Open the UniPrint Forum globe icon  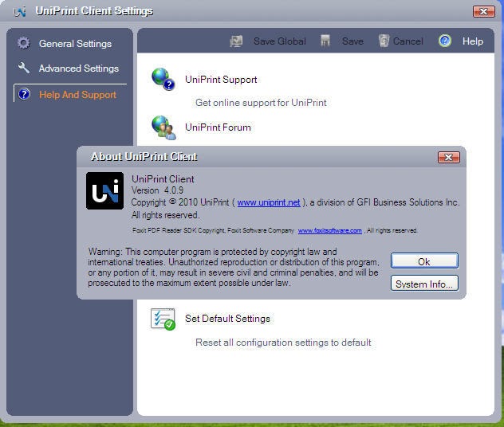[163, 127]
